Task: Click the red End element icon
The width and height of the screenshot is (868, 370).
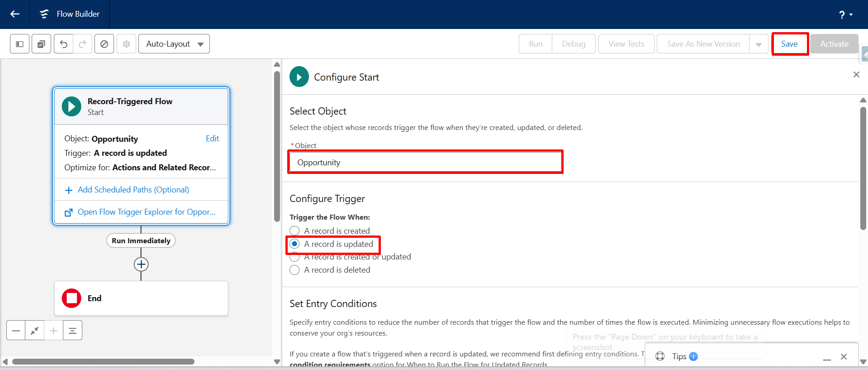Action: click(x=71, y=298)
